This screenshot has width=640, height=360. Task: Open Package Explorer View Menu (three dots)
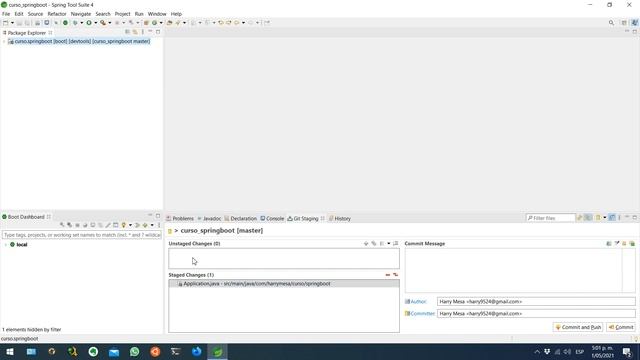[142, 32]
